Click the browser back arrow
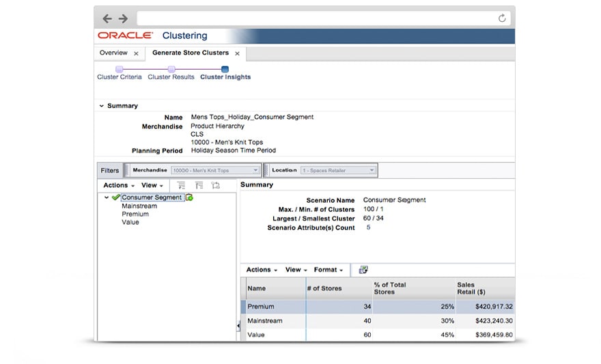Screen dimensions: 601x364 (x=107, y=18)
